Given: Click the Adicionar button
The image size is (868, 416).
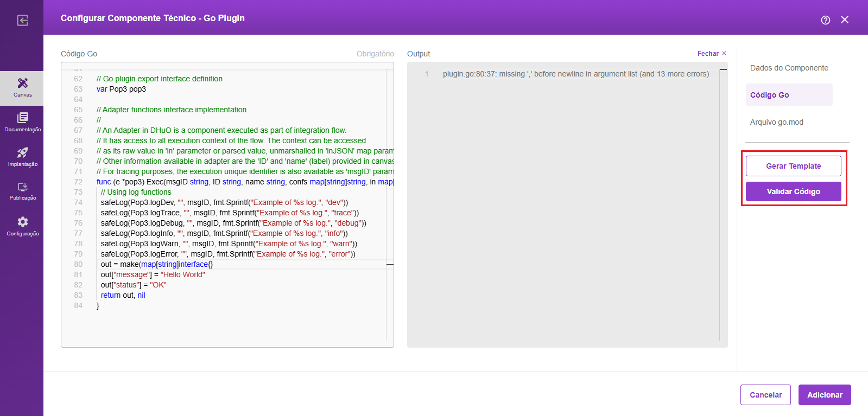Looking at the screenshot, I should tap(824, 395).
